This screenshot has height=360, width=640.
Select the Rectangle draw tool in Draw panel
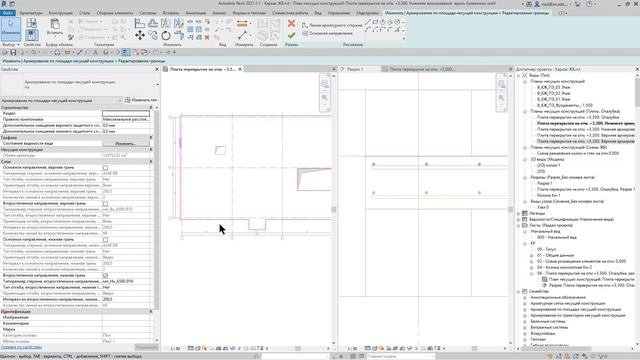point(376,22)
